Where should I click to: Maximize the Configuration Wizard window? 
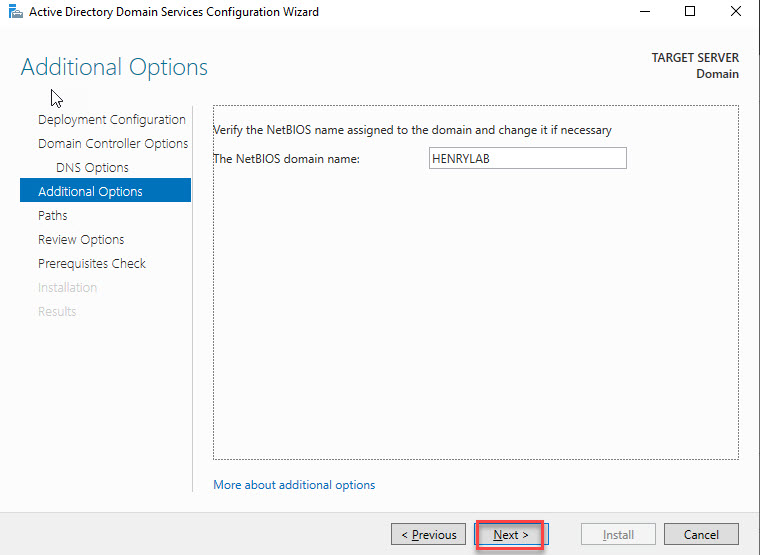pyautogui.click(x=690, y=12)
